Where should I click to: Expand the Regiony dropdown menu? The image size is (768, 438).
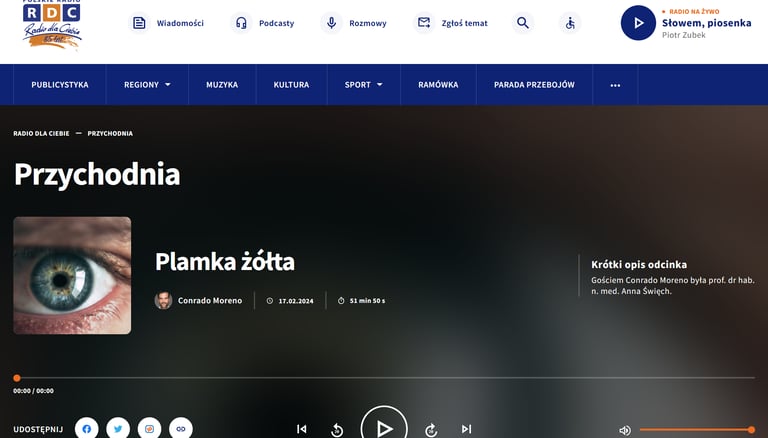147,85
